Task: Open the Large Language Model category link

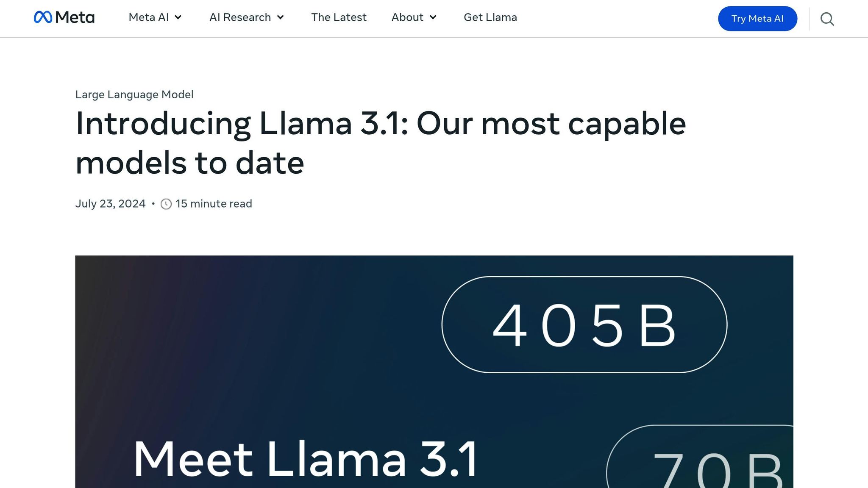Action: tap(134, 94)
